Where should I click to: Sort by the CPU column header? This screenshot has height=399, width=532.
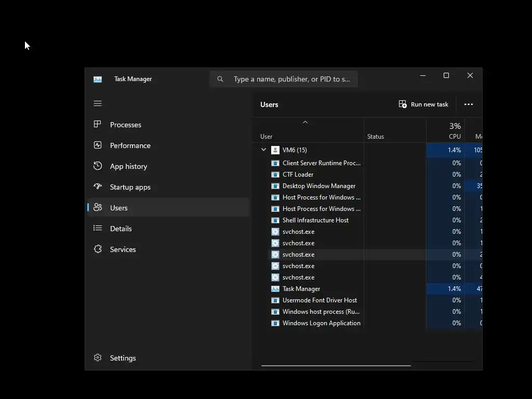tap(445, 130)
